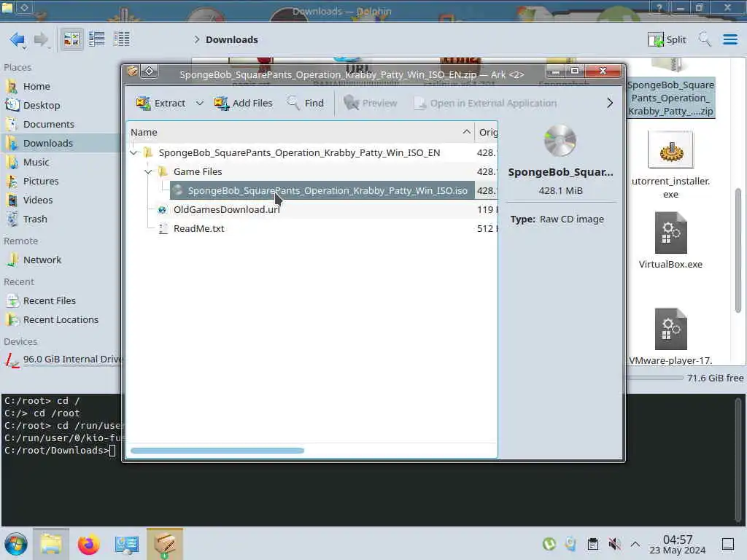Screen dimensions: 747x560
Task: Click the show desktop button
Action: pos(728,544)
